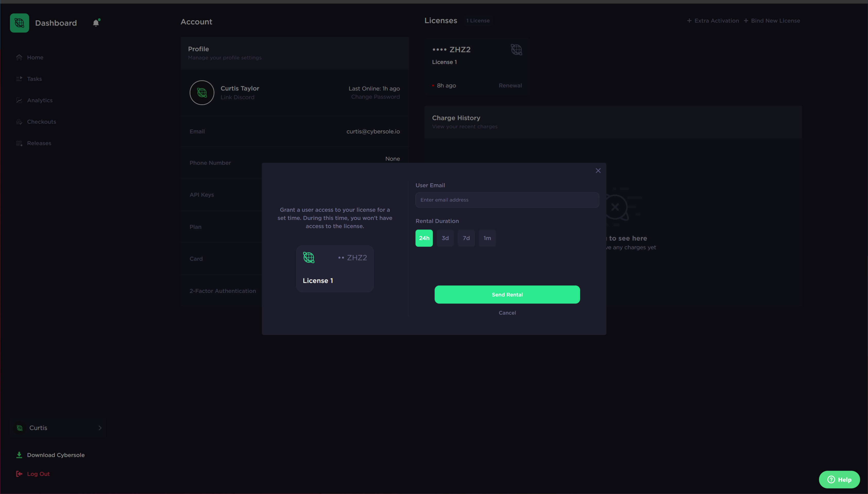Click Curtis Taylor profile avatar

tap(202, 93)
